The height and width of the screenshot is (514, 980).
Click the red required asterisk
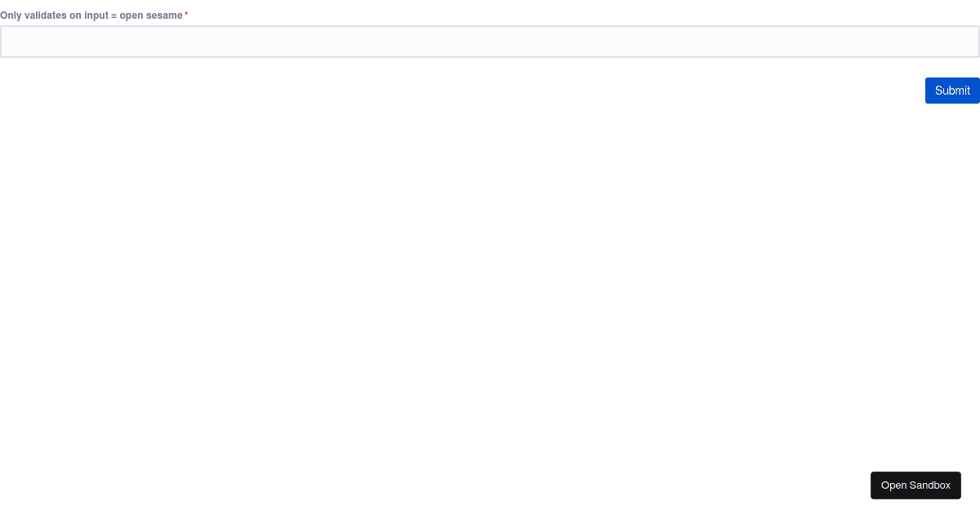(x=186, y=15)
